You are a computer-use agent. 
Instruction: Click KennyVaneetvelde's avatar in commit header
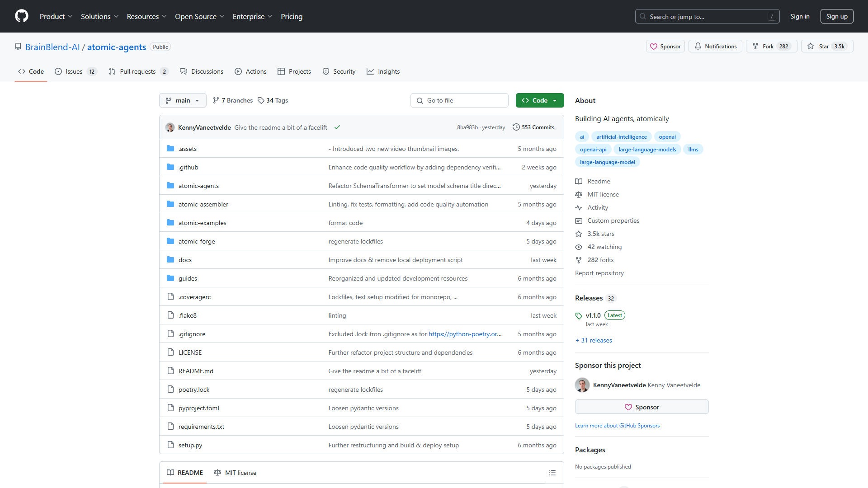pos(170,127)
